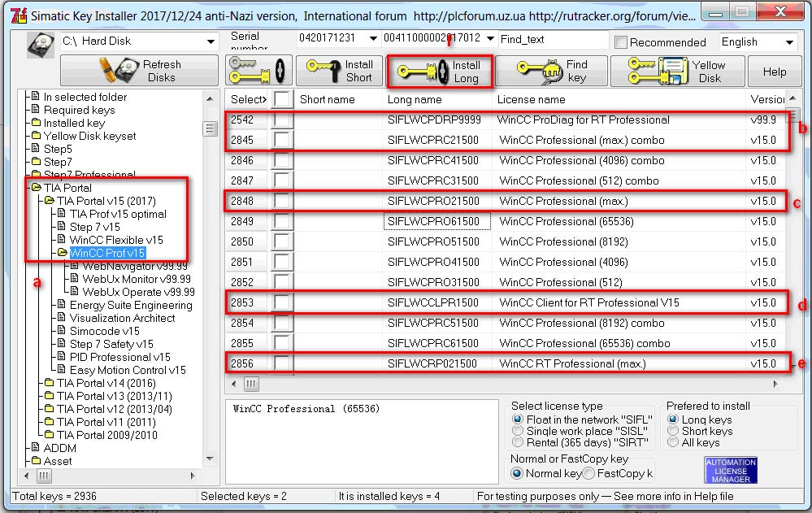Select All keys install preference
The height and width of the screenshot is (513, 812).
click(x=672, y=442)
